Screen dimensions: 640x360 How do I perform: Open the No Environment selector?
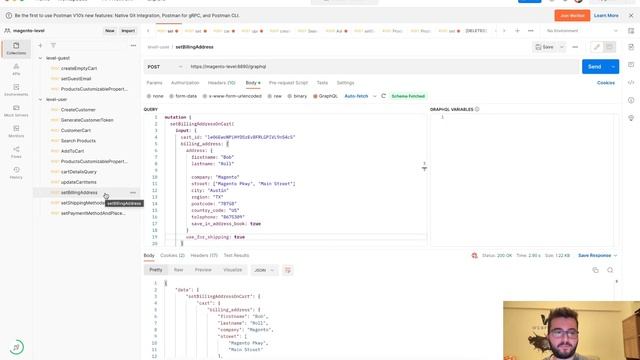click(x=582, y=31)
